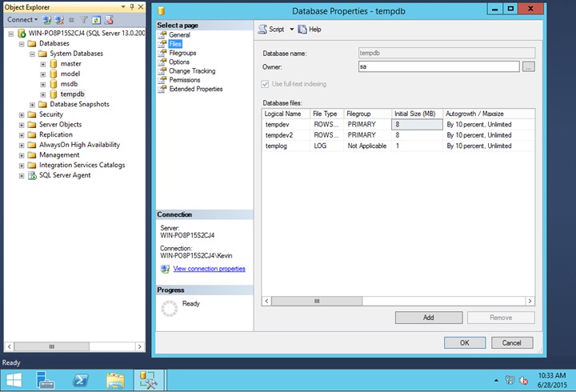This screenshot has width=576, height=392.
Task: Click the Owner input field
Action: point(438,66)
